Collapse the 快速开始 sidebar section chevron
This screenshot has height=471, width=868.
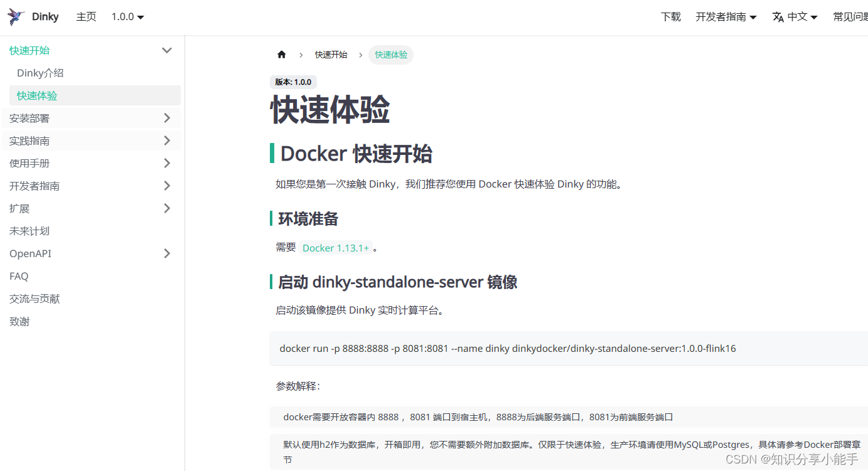pos(167,50)
